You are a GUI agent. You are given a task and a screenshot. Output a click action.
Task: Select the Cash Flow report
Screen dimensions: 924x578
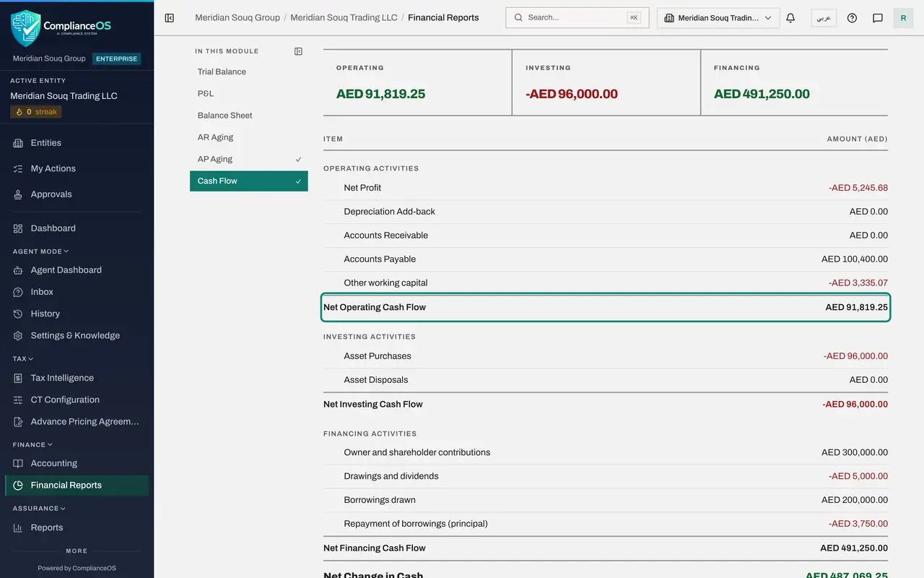coord(249,181)
